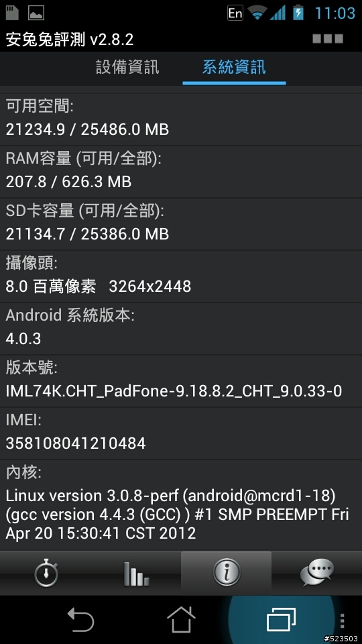The width and height of the screenshot is (362, 644).
Task: Tap the SD card status bar icon
Action: (x=13, y=13)
